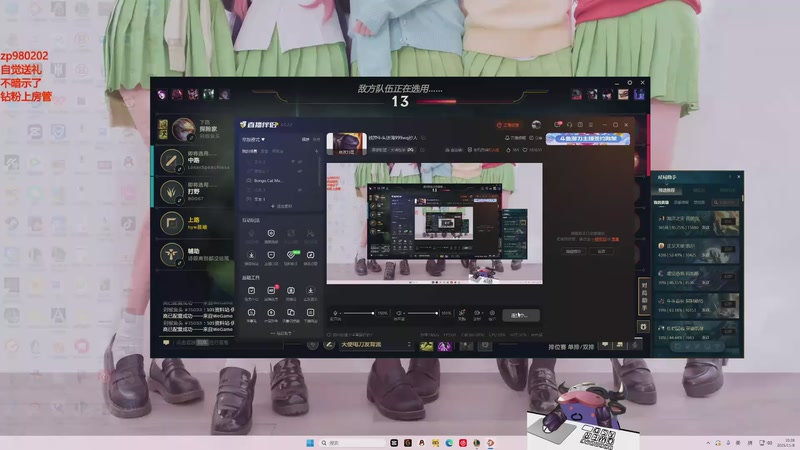
Task: Expand the more tools entry under the toolbox
Action: coord(284,334)
